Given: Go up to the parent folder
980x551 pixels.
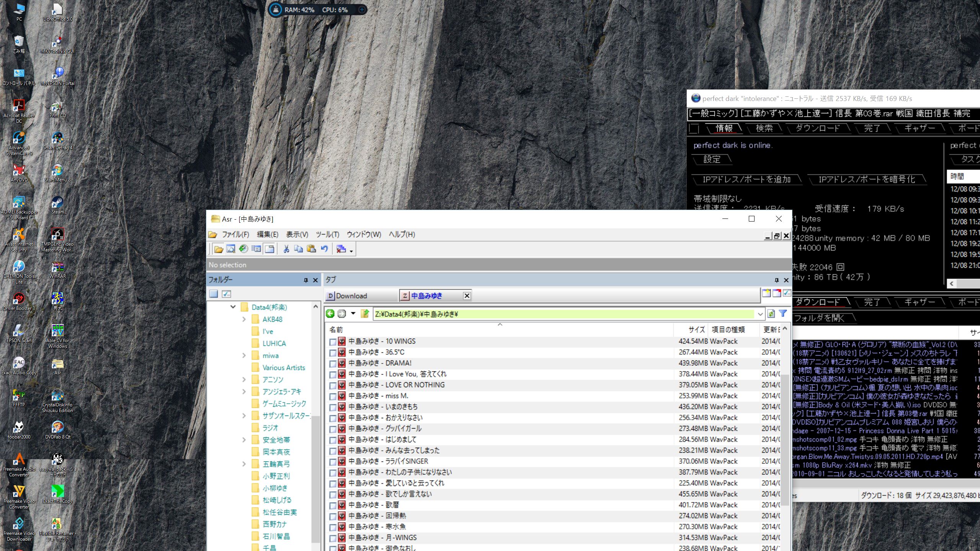Looking at the screenshot, I should pyautogui.click(x=365, y=314).
